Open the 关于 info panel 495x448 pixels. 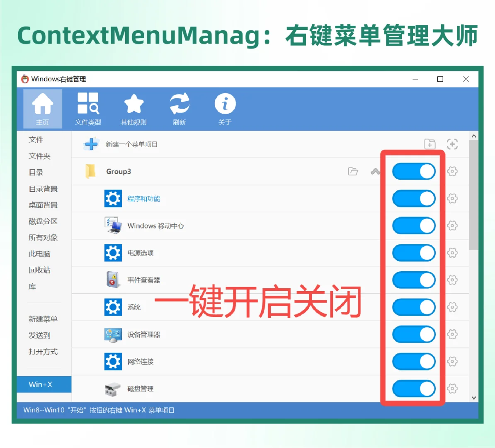(225, 109)
